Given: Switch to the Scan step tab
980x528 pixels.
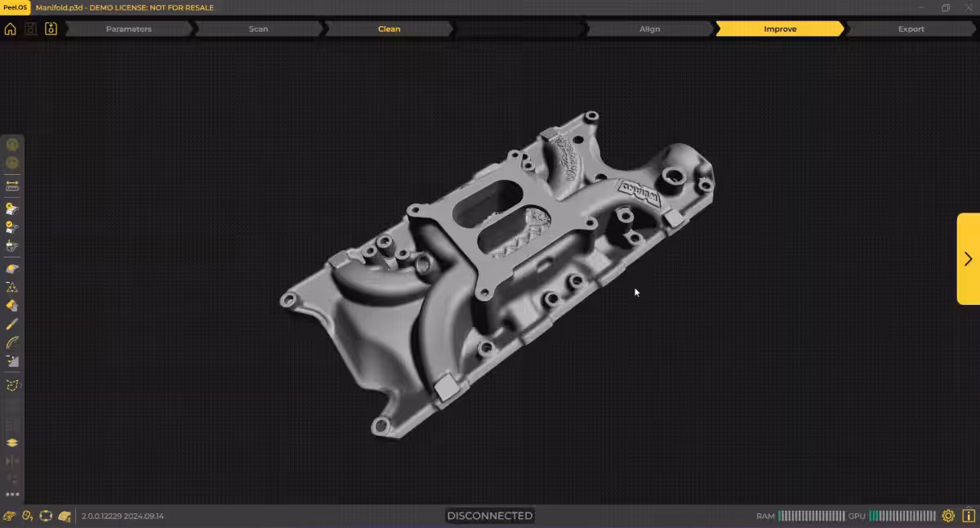Looking at the screenshot, I should coord(258,29).
